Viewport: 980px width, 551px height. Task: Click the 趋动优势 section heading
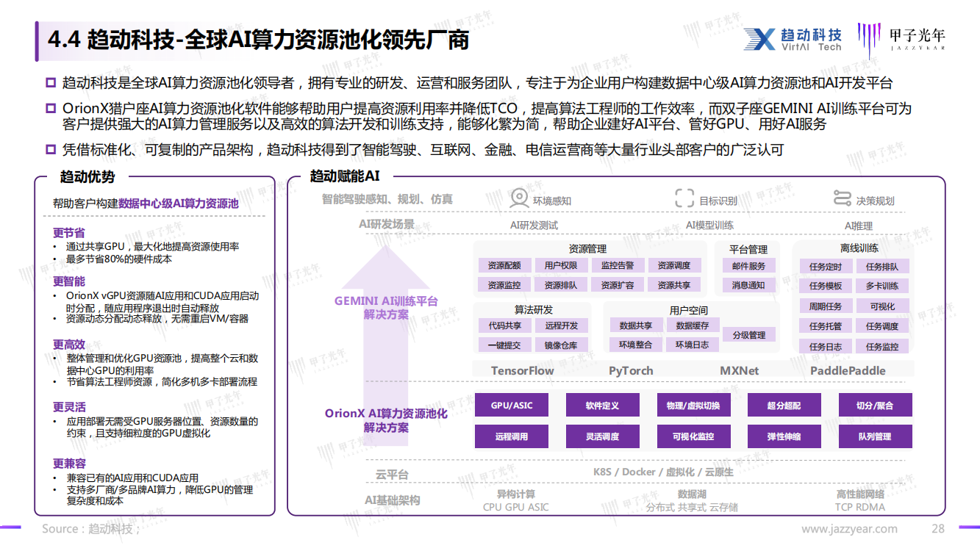[87, 177]
